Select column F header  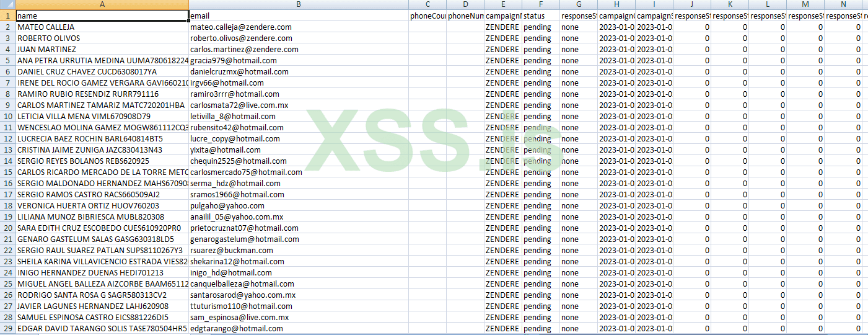point(541,4)
